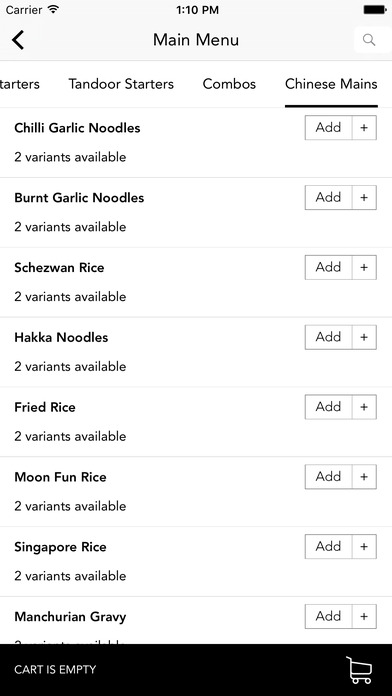Tap plus icon for Fried Rice
This screenshot has height=696, width=392.
[364, 407]
